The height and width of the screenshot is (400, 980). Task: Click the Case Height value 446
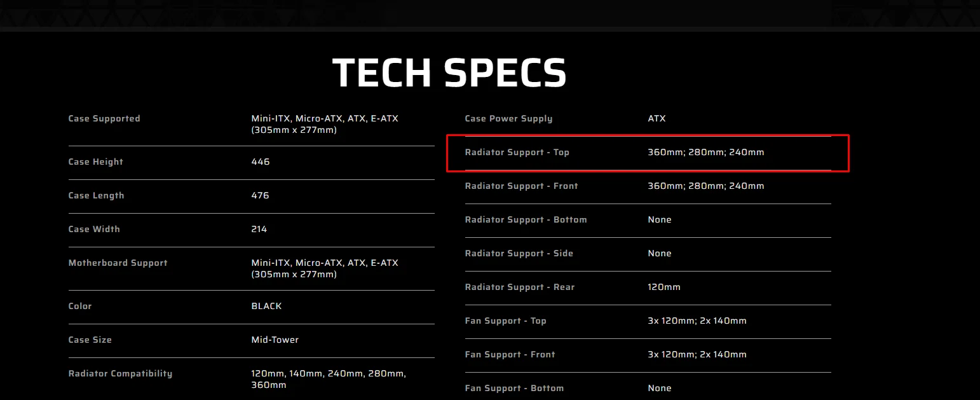261,162
